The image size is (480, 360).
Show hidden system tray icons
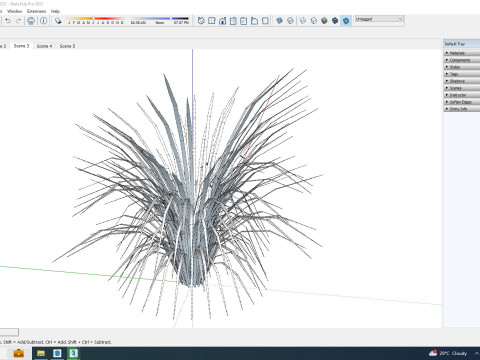[x=477, y=353]
